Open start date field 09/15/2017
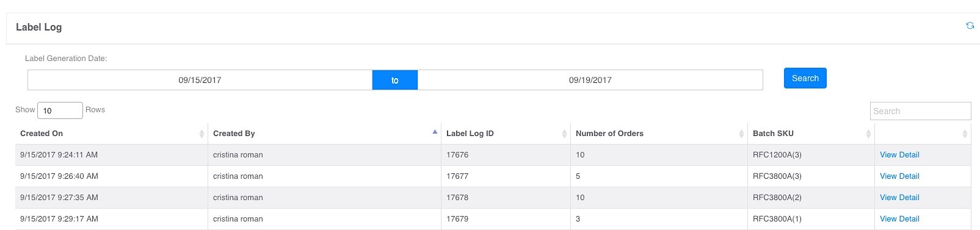Viewport: 980px width, 230px height. 200,80
